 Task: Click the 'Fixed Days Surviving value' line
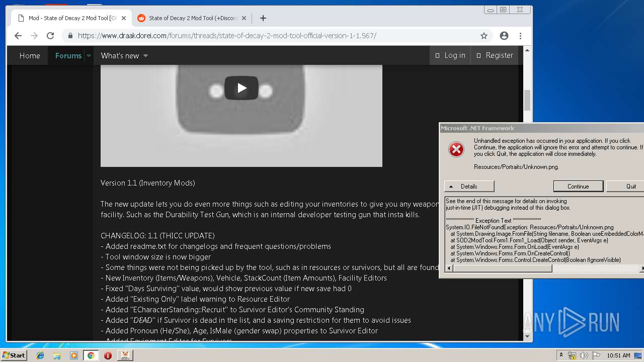click(226, 289)
